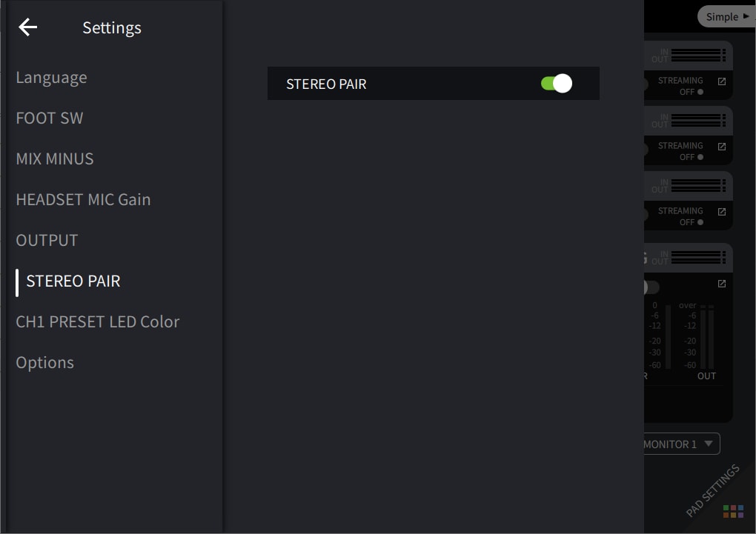This screenshot has width=756, height=534.
Task: Click the pop-out icon above the OUT meter
Action: [x=722, y=284]
